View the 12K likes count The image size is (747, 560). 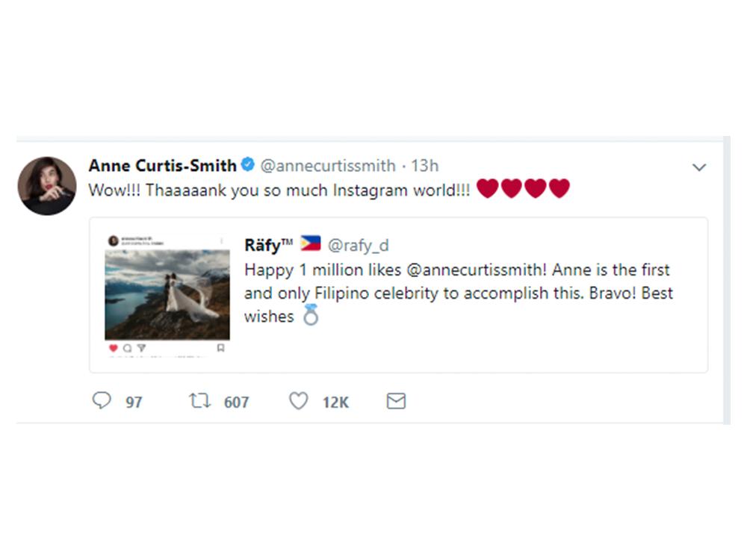pos(335,402)
